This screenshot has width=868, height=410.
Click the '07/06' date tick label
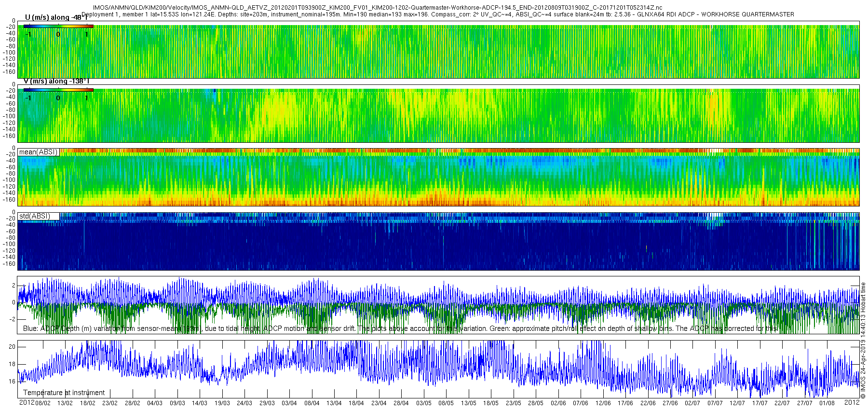coord(581,403)
